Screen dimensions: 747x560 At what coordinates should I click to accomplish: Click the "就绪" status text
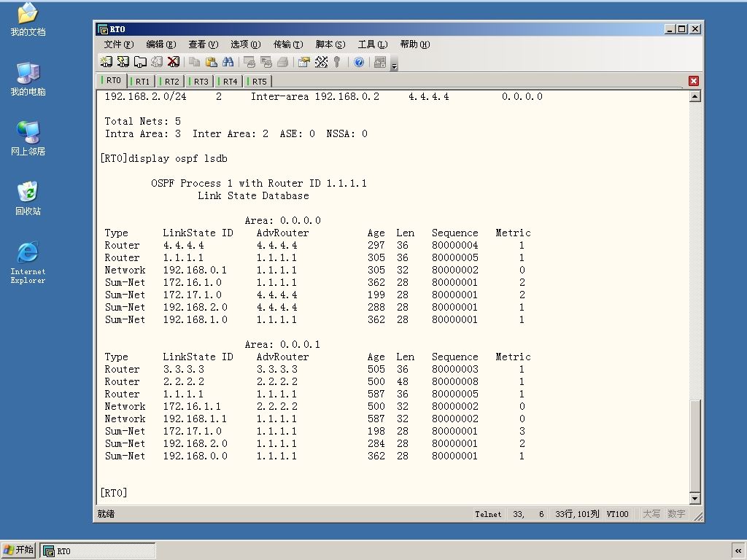pos(106,514)
